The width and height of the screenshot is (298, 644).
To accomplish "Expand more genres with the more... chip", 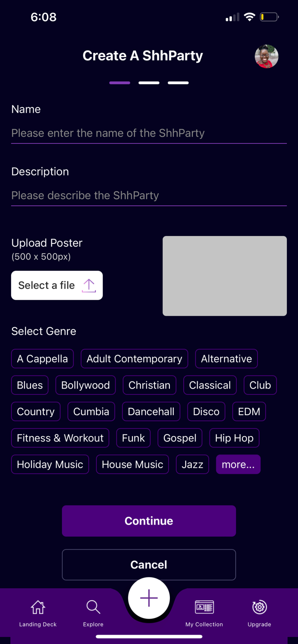I will 238,464.
